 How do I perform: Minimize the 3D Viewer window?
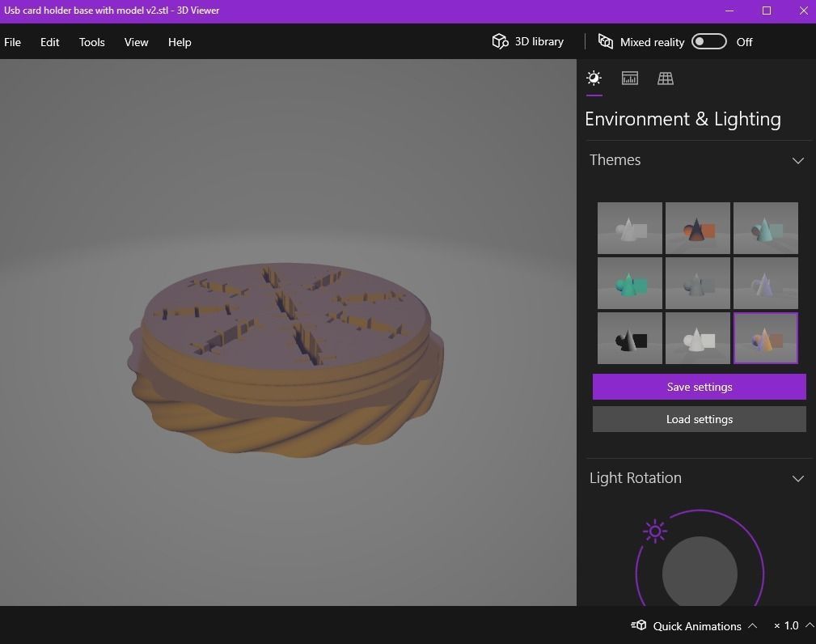pyautogui.click(x=729, y=11)
